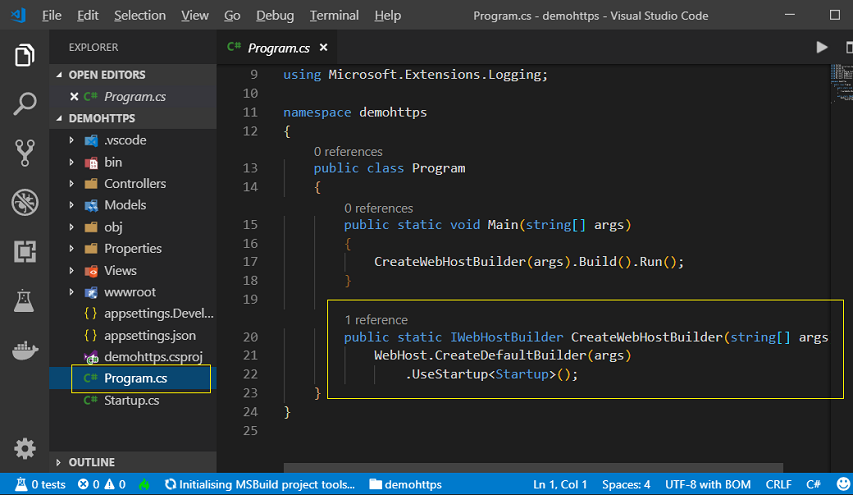
Task: Open the Go menu
Action: [x=232, y=15]
